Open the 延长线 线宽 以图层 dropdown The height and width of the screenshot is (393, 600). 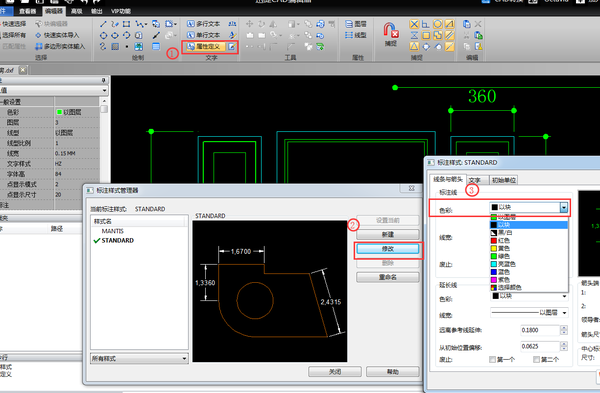[529, 313]
